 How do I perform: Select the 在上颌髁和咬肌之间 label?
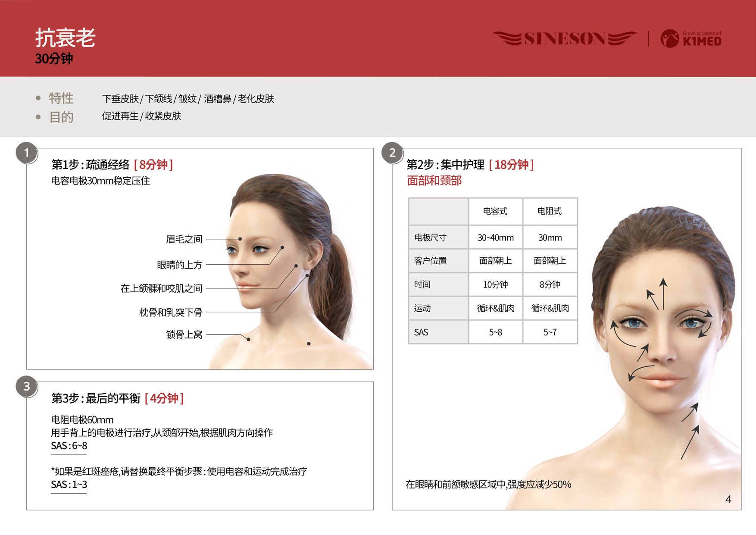161,288
